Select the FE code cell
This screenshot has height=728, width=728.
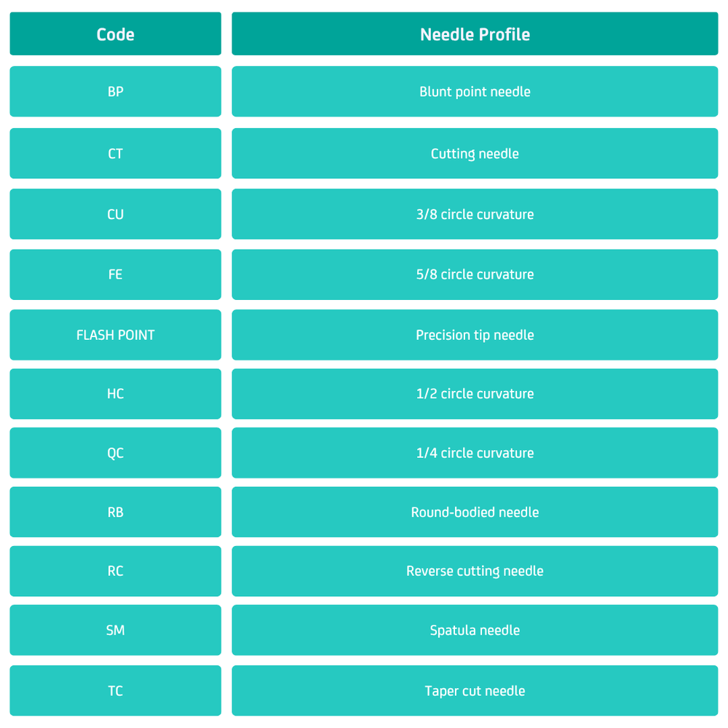[115, 274]
